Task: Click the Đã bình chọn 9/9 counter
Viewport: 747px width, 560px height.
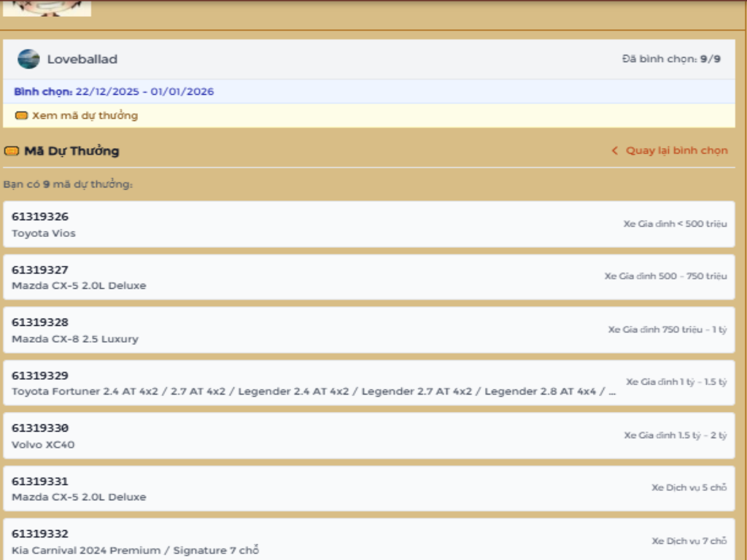Action: coord(670,59)
